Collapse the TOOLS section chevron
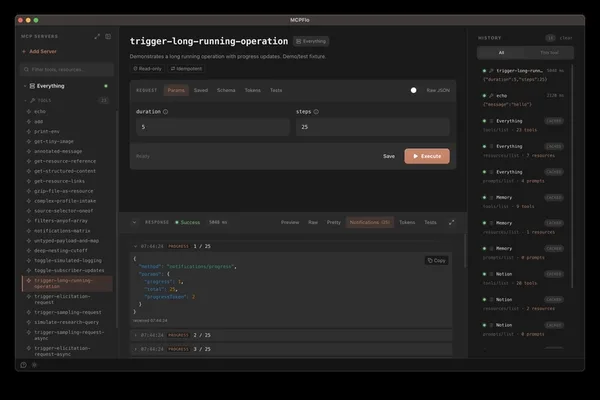The width and height of the screenshot is (600, 400). tap(25, 100)
